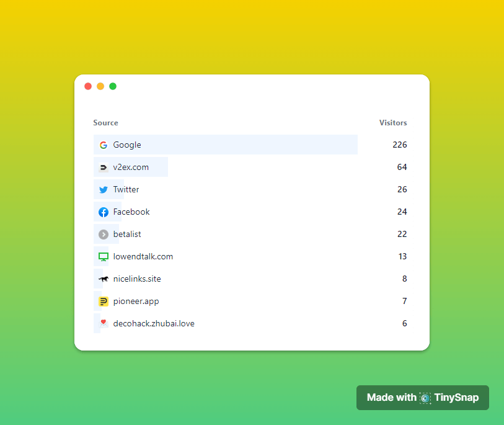Image resolution: width=504 pixels, height=425 pixels.
Task: Click the yellow minimize window dot
Action: pos(100,86)
